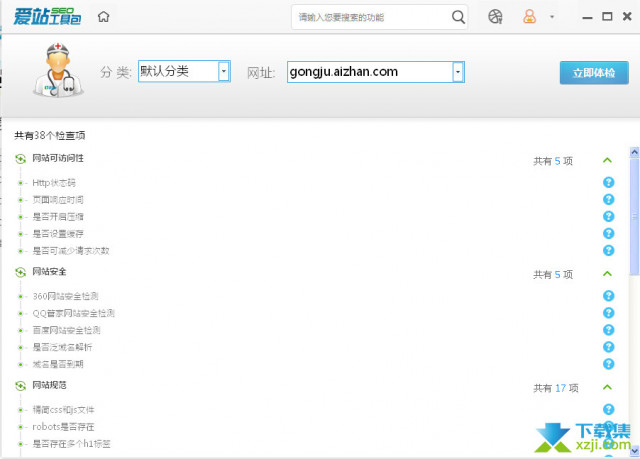The width and height of the screenshot is (640, 459).
Task: Minimize the window
Action: (587, 17)
